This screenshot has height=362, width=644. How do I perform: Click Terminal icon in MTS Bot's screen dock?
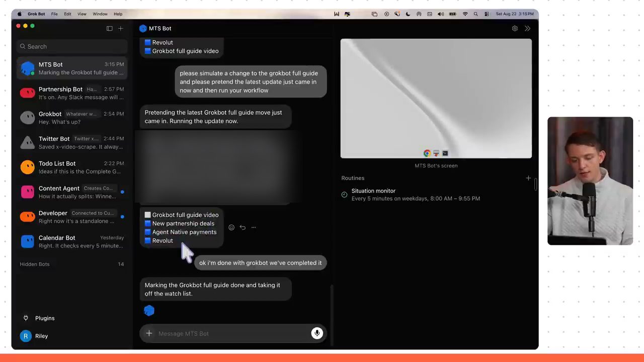(445, 153)
